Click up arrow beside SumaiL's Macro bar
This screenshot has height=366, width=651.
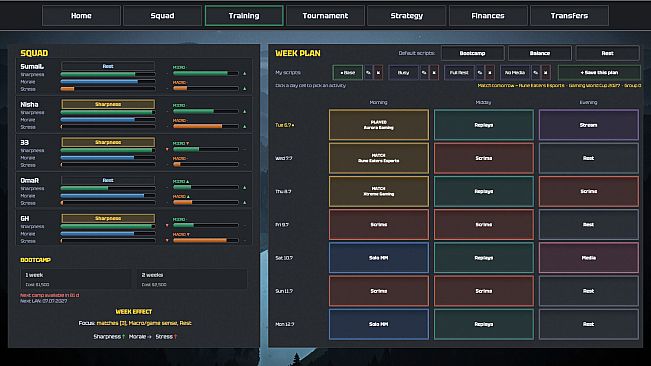pyautogui.click(x=245, y=88)
